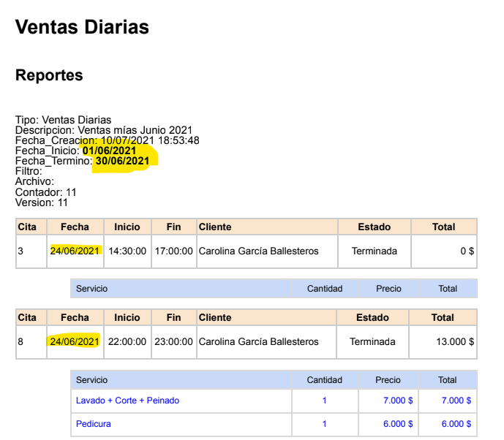Click the Reportes subheading
This screenshot has height=440, width=504.
(49, 75)
